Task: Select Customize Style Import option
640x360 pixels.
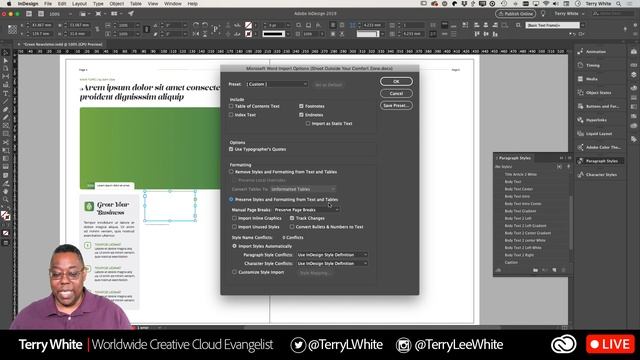Action: click(x=234, y=272)
